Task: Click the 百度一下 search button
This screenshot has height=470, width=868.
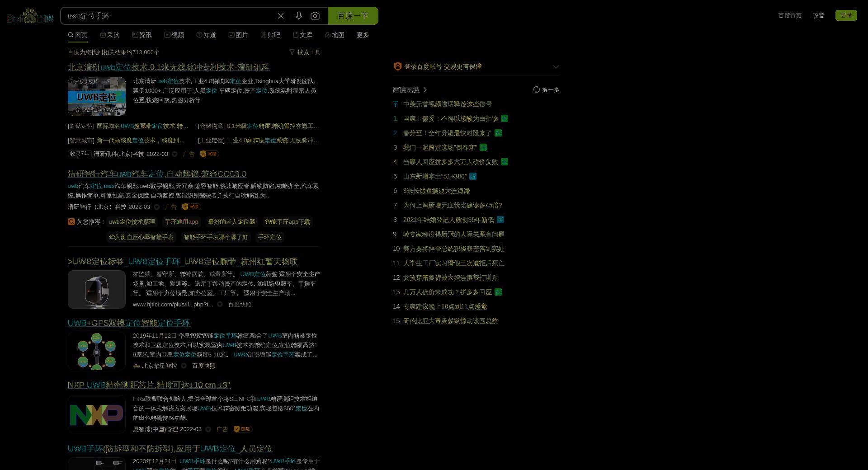Action: [353, 16]
